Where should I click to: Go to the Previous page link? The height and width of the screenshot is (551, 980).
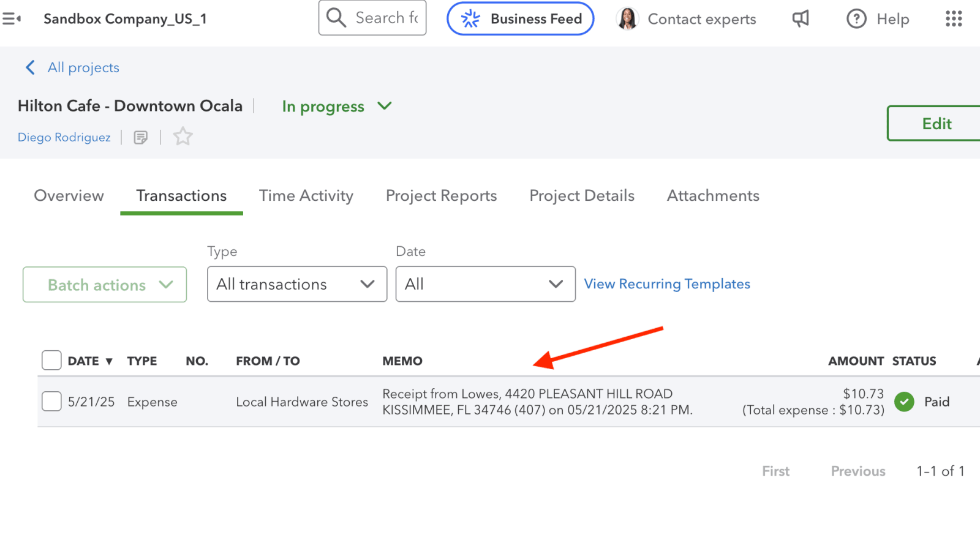[858, 471]
